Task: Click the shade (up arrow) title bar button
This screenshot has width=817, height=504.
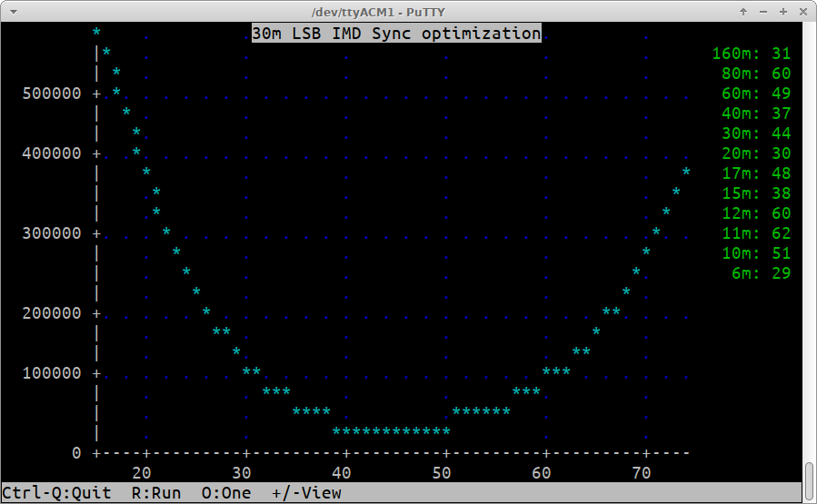Action: coord(742,12)
